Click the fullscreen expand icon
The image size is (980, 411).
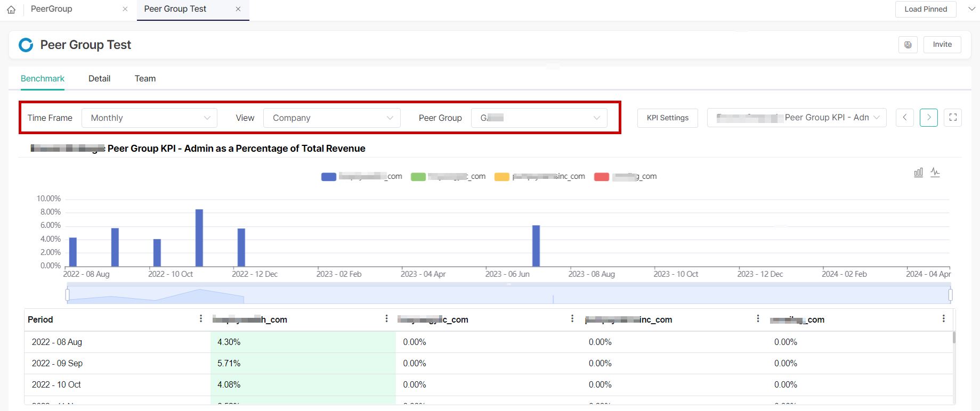click(x=953, y=118)
